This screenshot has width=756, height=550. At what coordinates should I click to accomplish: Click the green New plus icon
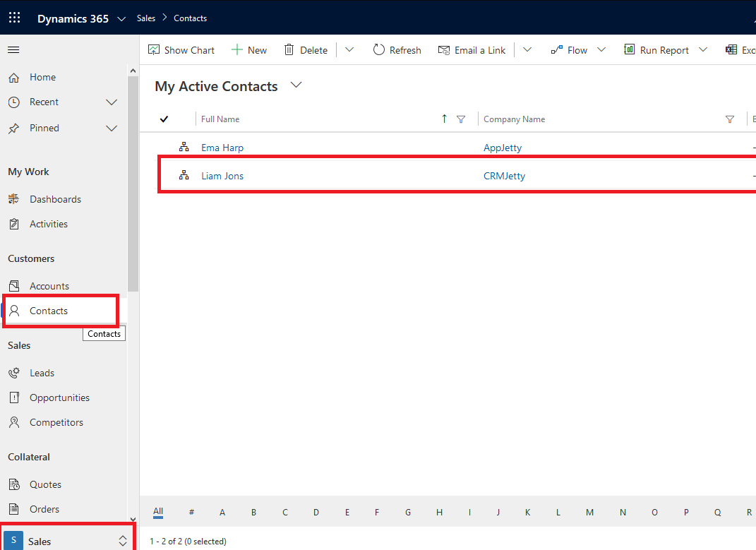[x=236, y=49]
